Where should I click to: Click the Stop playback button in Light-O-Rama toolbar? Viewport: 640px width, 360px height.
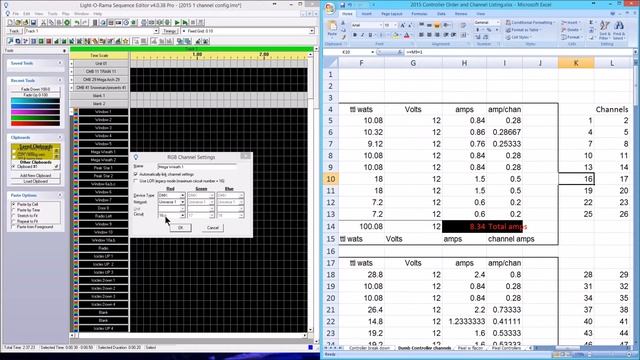coord(193,22)
